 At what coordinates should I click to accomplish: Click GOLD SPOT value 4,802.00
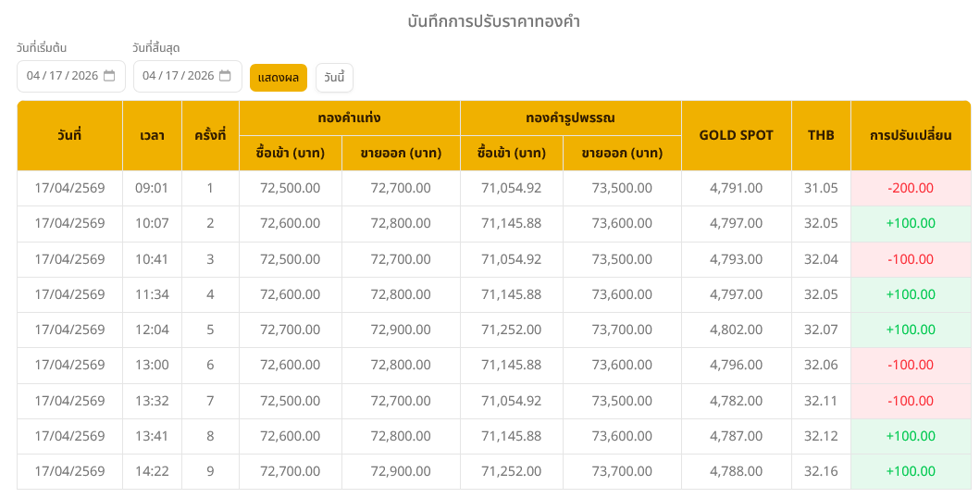(736, 330)
